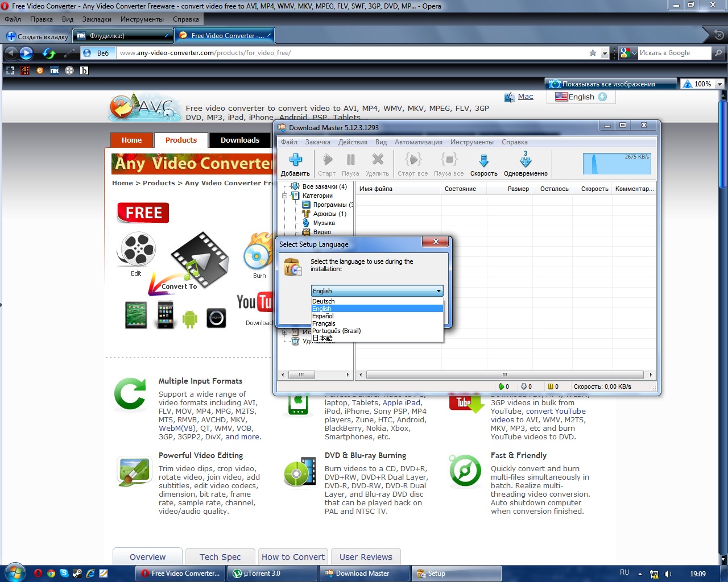Click the DVD & Blu-ray Burning icon
Screen dimensions: 728x582
[x=300, y=471]
